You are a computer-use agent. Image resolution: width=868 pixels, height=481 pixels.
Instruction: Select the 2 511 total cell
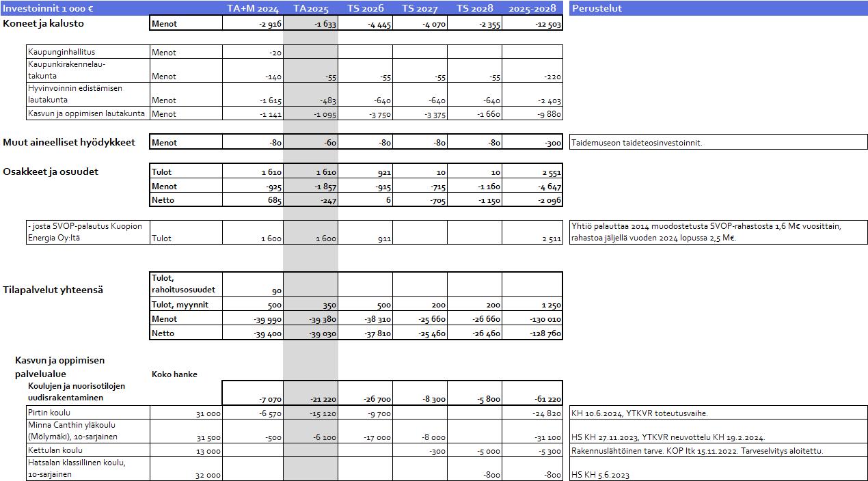(x=532, y=232)
